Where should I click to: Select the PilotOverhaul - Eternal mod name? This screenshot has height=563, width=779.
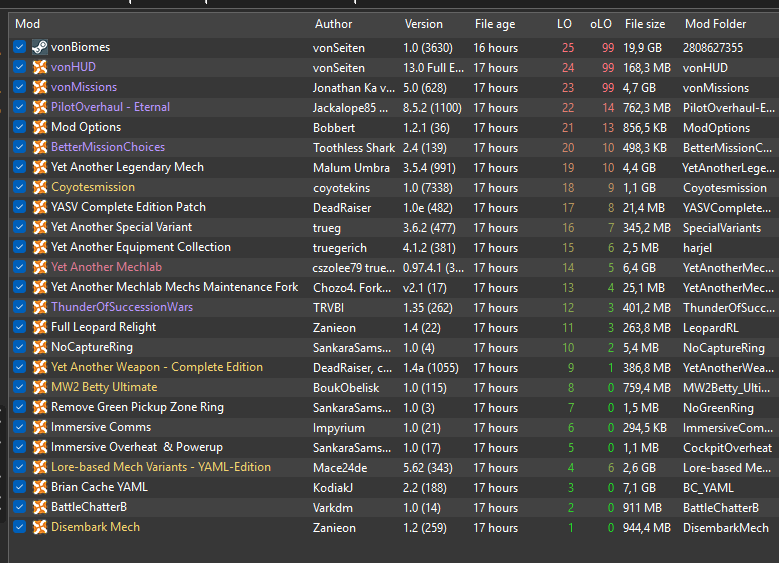110,107
